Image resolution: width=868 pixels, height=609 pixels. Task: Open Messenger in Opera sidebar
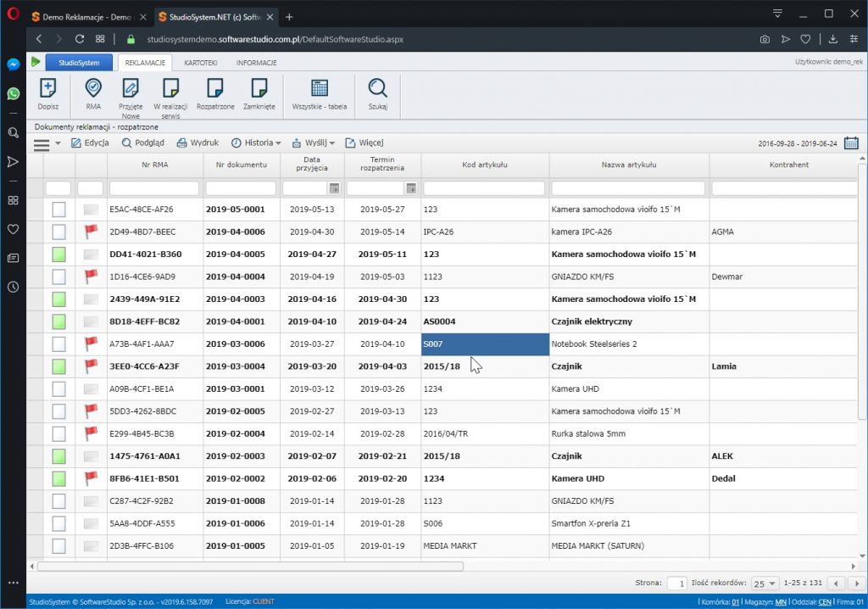14,64
